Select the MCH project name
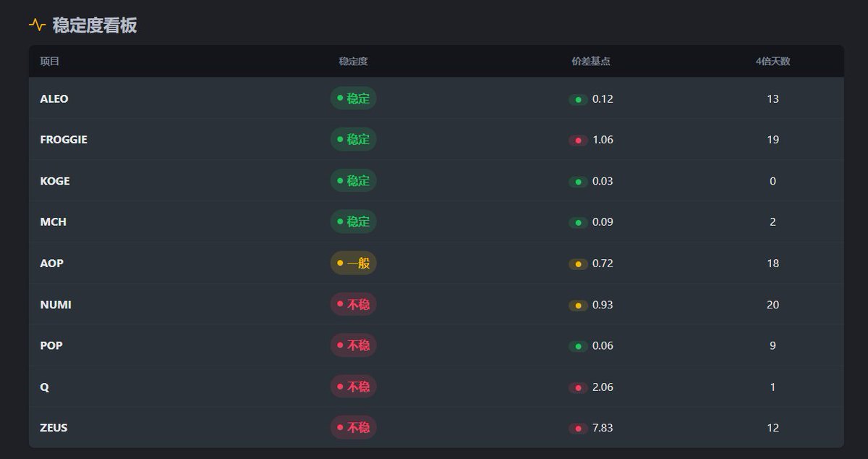The height and width of the screenshot is (459, 868). click(x=53, y=222)
